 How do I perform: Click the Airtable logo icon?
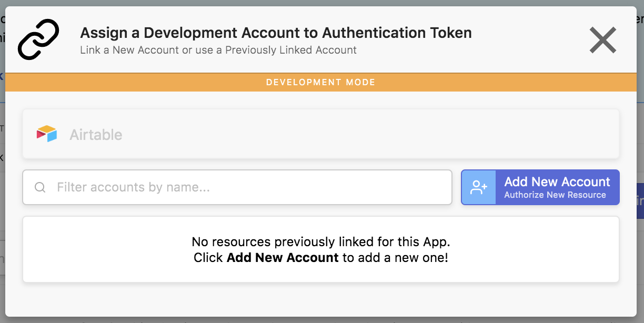pos(47,134)
